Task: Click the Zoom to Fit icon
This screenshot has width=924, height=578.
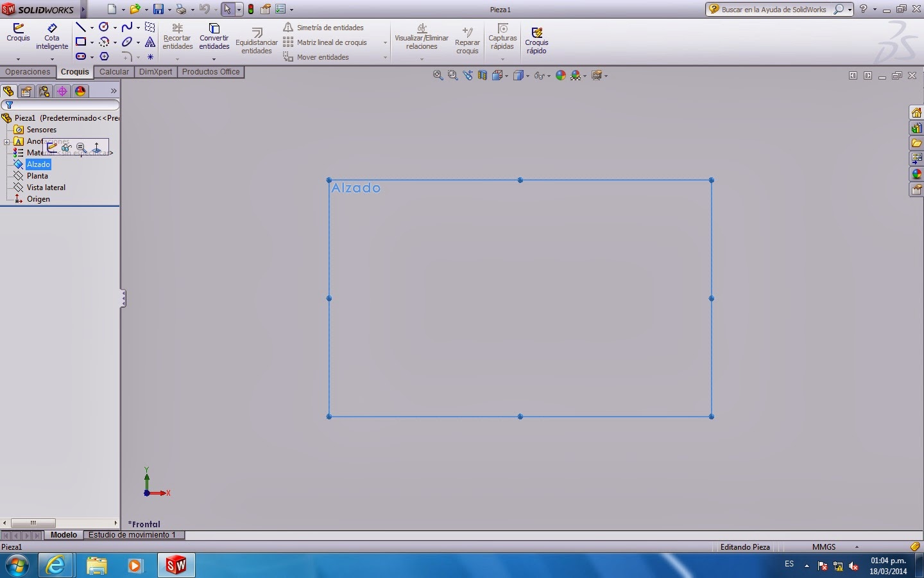Action: coord(438,75)
